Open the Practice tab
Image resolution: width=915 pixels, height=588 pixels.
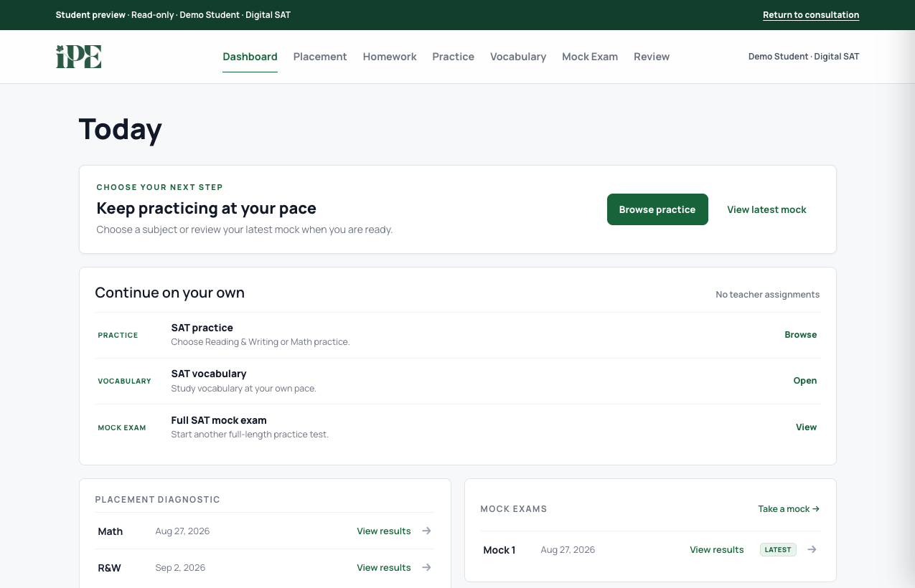click(454, 57)
